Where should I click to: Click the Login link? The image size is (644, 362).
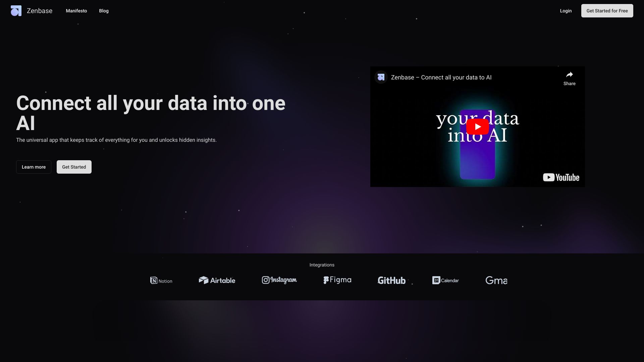point(565,10)
